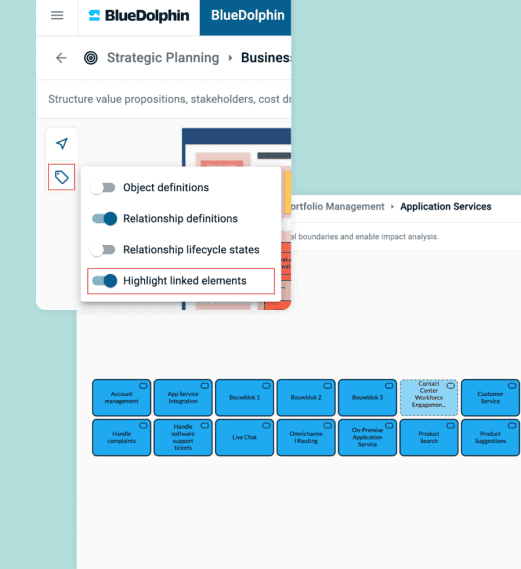Open Strategic Planning breadcrumb
The width and height of the screenshot is (521, 569).
pos(163,58)
